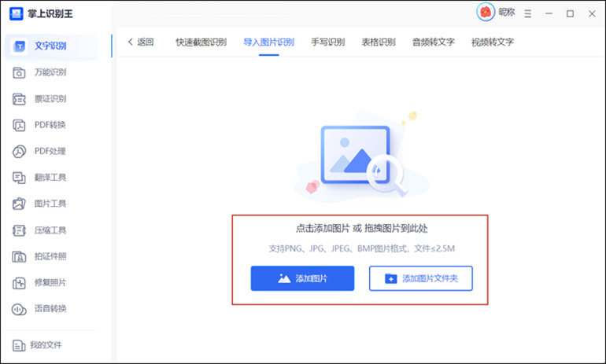Image resolution: width=606 pixels, height=364 pixels.
Task: Click the 添加图片 button
Action: tap(302, 278)
